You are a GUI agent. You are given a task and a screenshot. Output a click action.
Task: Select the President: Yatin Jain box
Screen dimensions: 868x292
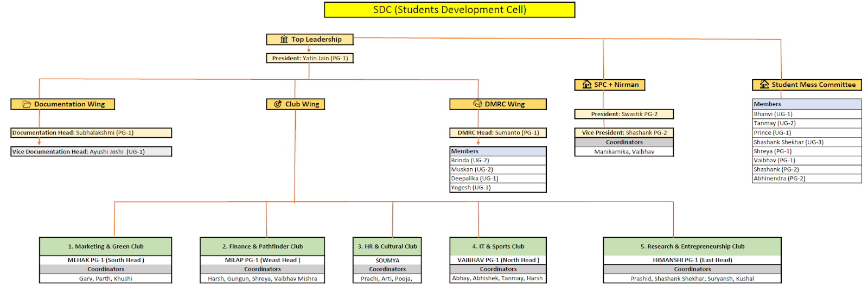pos(310,58)
